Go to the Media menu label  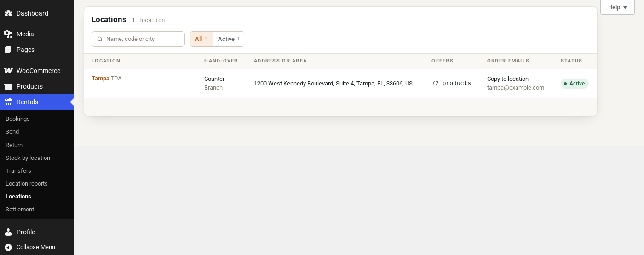[x=25, y=34]
